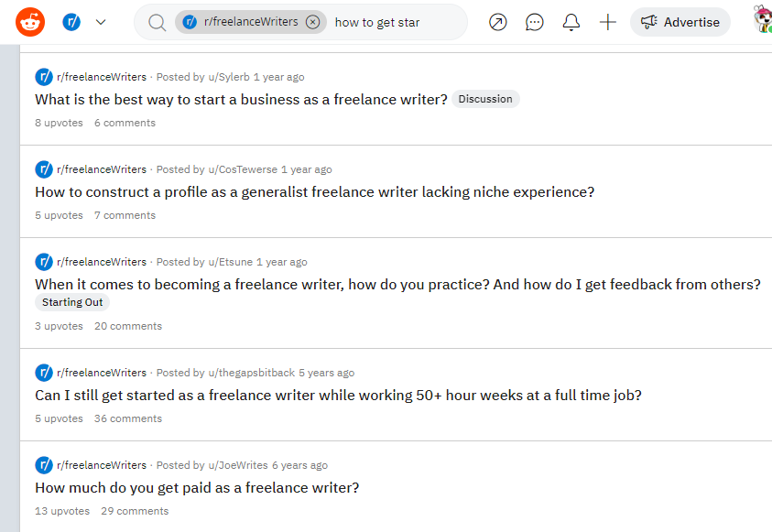Click in search field containing 'how to get star'
772x532 pixels.
tap(394, 22)
